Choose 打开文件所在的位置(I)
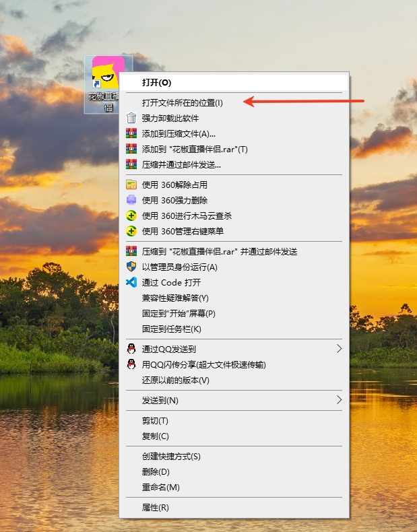 [234, 102]
